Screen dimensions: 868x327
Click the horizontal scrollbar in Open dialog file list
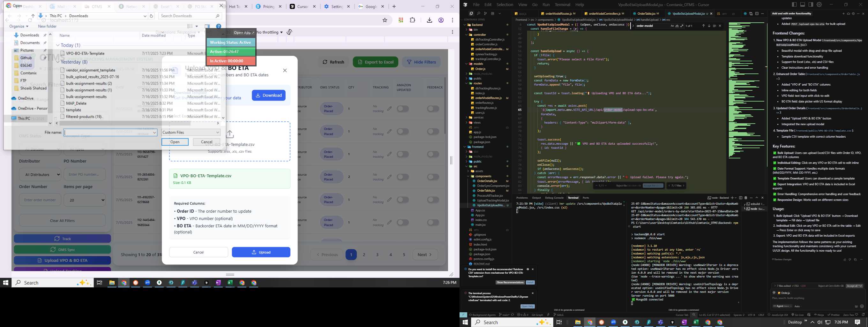[x=126, y=123]
